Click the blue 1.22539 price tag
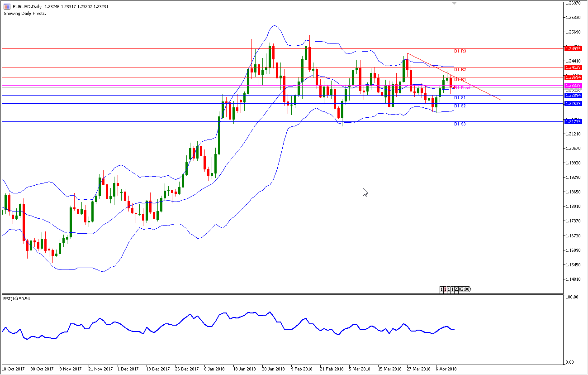 tap(573, 103)
